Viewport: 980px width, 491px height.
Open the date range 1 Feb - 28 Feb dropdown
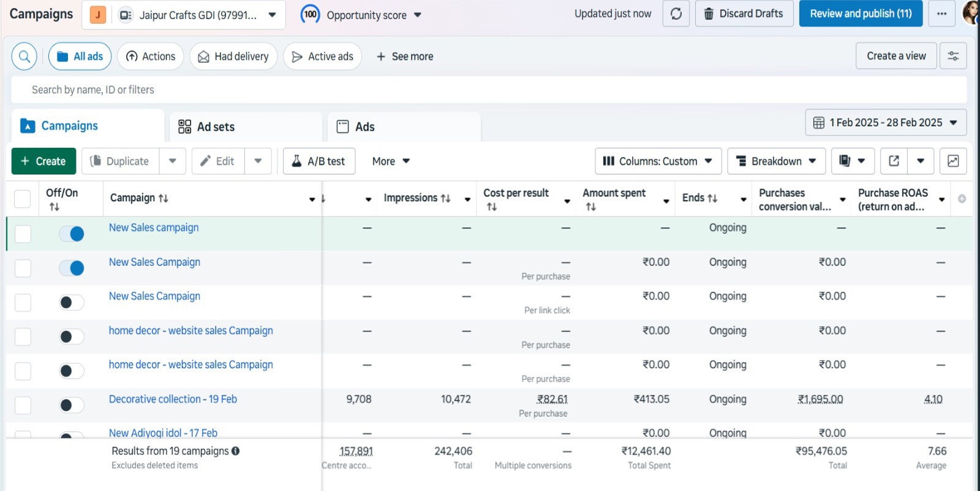[886, 123]
